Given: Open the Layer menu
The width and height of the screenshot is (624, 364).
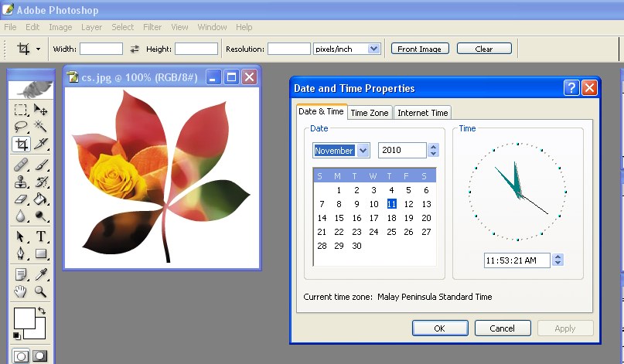Looking at the screenshot, I should (x=91, y=27).
